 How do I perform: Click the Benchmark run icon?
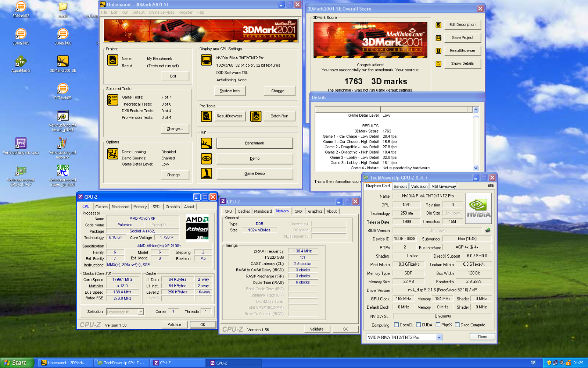coord(207,143)
